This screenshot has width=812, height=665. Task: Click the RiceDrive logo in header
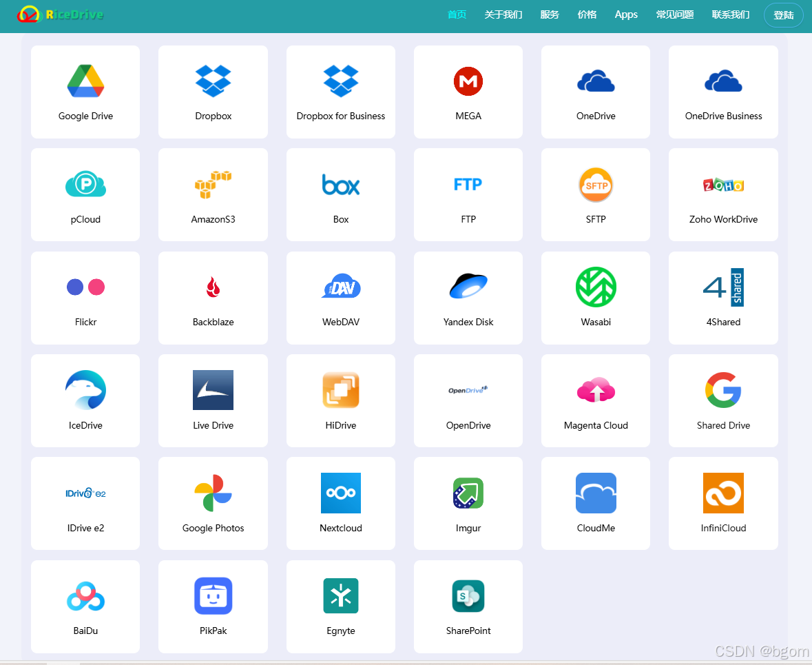pos(60,14)
